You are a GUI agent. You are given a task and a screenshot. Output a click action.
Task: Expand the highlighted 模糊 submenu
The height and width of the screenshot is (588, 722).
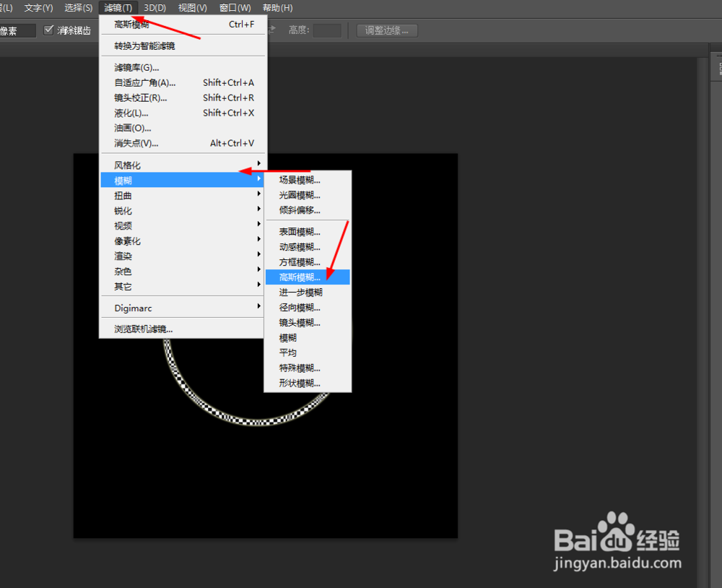coord(182,180)
